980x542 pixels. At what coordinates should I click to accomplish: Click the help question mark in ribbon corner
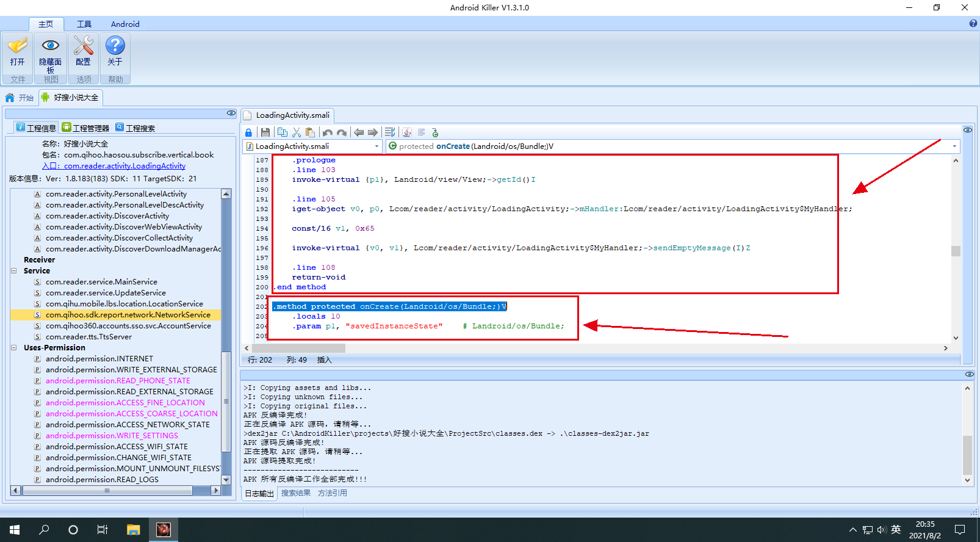tap(973, 24)
